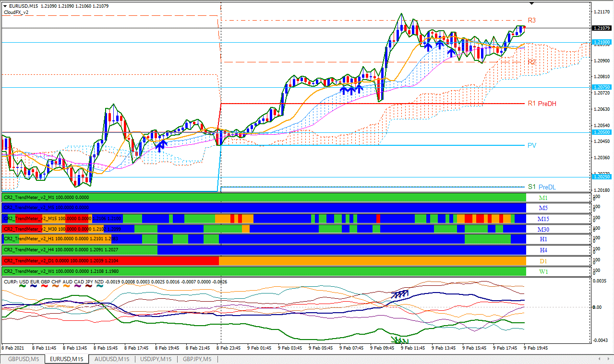
Task: Select the CHF currency legend icon
Action: coord(56,285)
